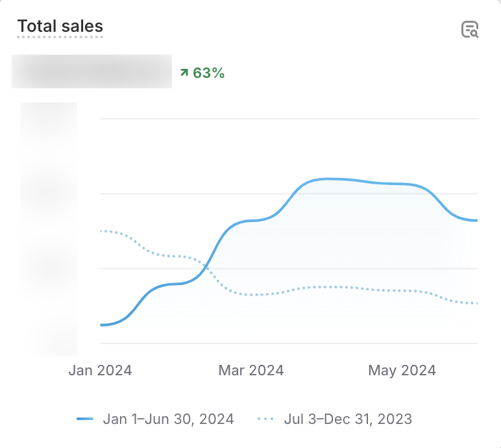Click the left starting point of the solid line
The width and height of the screenshot is (501, 448).
(x=101, y=325)
